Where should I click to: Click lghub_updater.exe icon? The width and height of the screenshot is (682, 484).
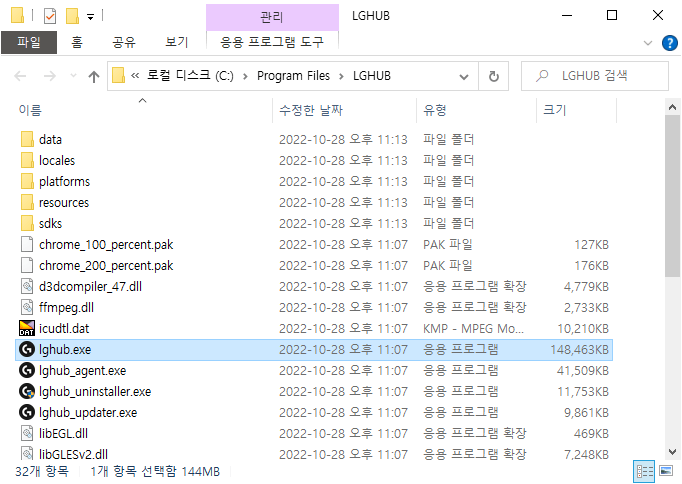27,412
